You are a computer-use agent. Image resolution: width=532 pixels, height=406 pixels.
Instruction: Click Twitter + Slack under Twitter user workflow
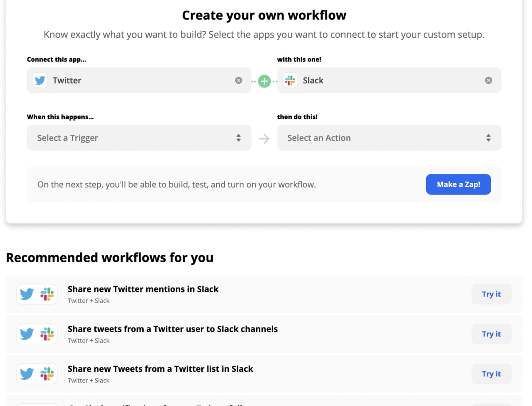pos(89,341)
